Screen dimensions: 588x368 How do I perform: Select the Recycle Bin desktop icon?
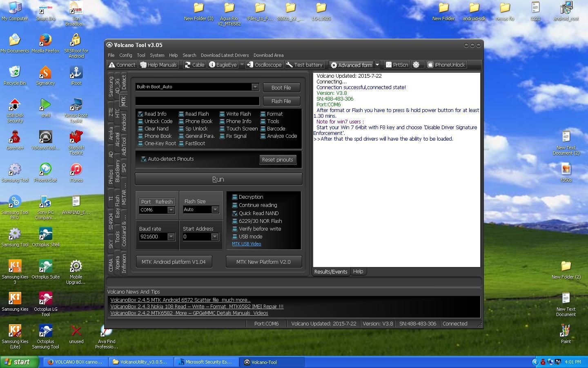coord(15,76)
